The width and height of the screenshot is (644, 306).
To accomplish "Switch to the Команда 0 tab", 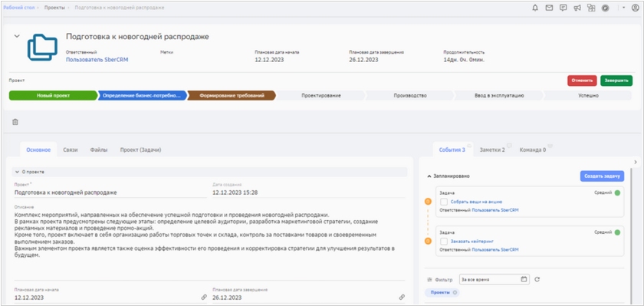I will (533, 150).
